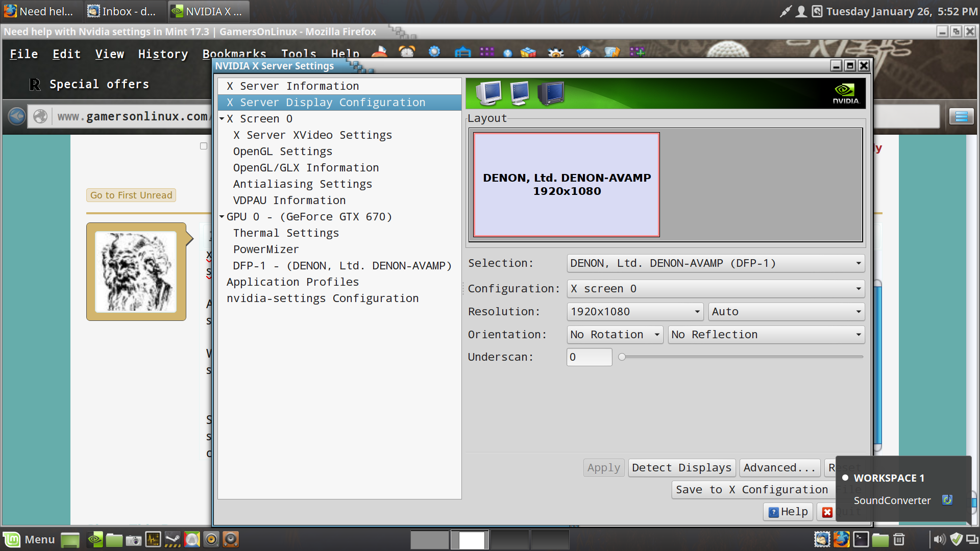
Task: Click Firefox back arrow button
Action: [x=17, y=116]
